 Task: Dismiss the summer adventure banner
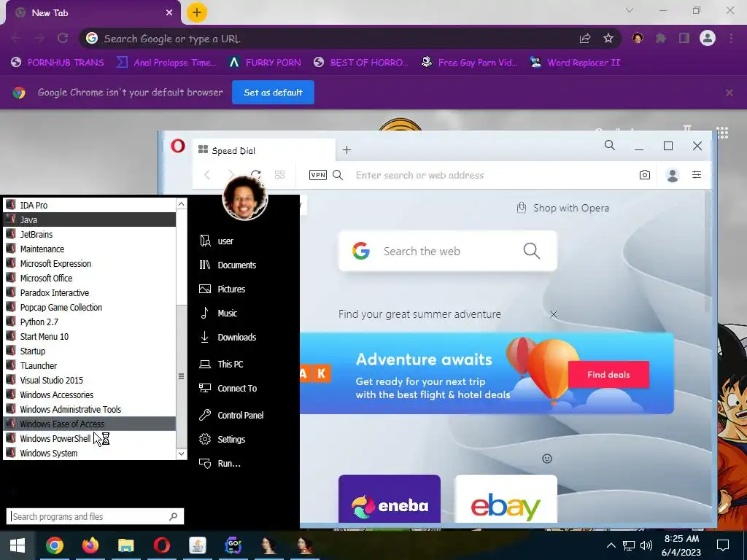coord(553,314)
